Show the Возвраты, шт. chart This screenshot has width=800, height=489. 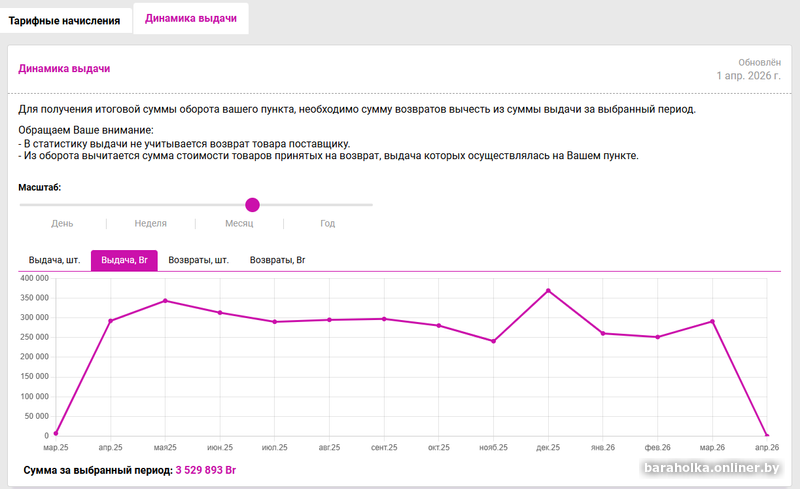click(x=198, y=260)
